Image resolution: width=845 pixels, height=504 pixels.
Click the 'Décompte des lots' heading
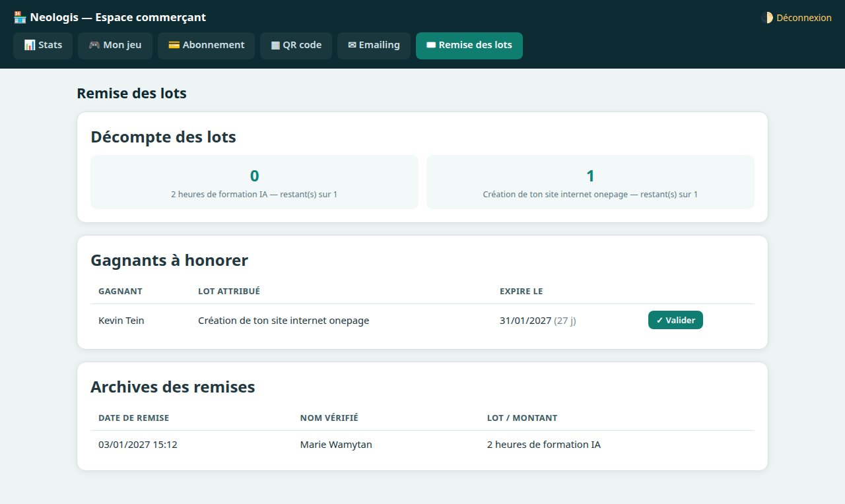tap(163, 137)
